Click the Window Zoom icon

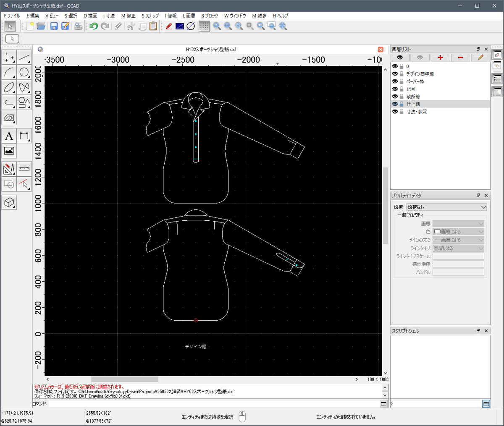(x=272, y=26)
